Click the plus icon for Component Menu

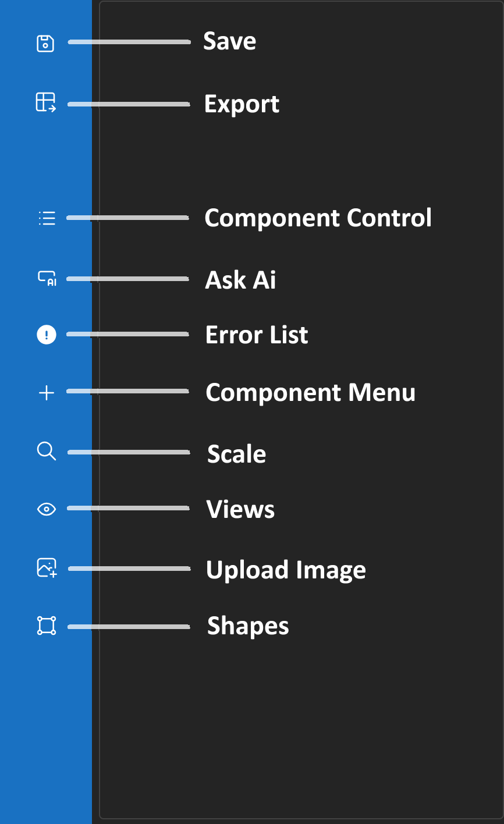click(46, 392)
